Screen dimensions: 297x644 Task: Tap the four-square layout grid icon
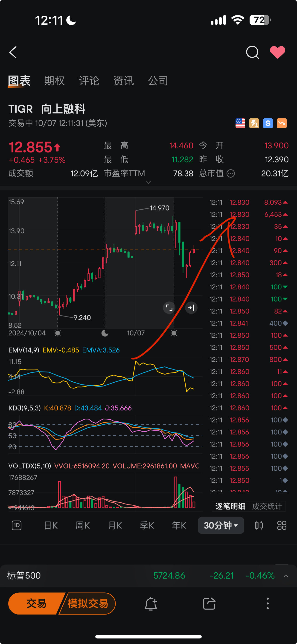pos(282,525)
